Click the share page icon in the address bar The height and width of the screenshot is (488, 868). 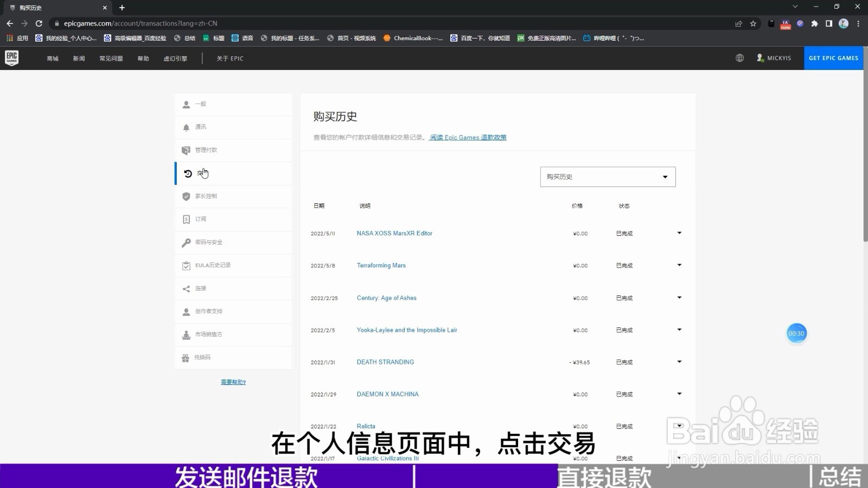pyautogui.click(x=738, y=23)
